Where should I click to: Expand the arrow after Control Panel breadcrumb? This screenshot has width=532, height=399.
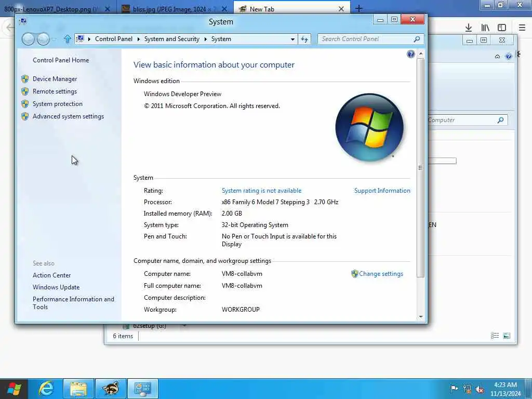[138, 39]
